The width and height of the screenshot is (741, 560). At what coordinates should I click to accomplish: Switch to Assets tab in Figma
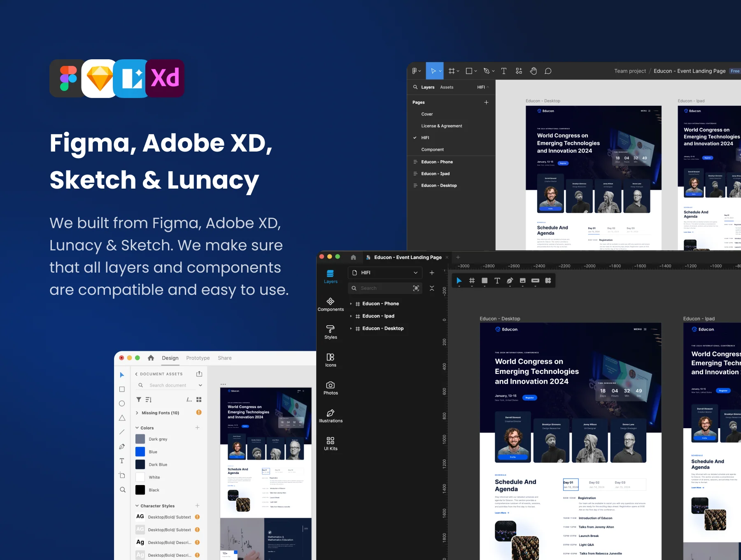tap(447, 87)
